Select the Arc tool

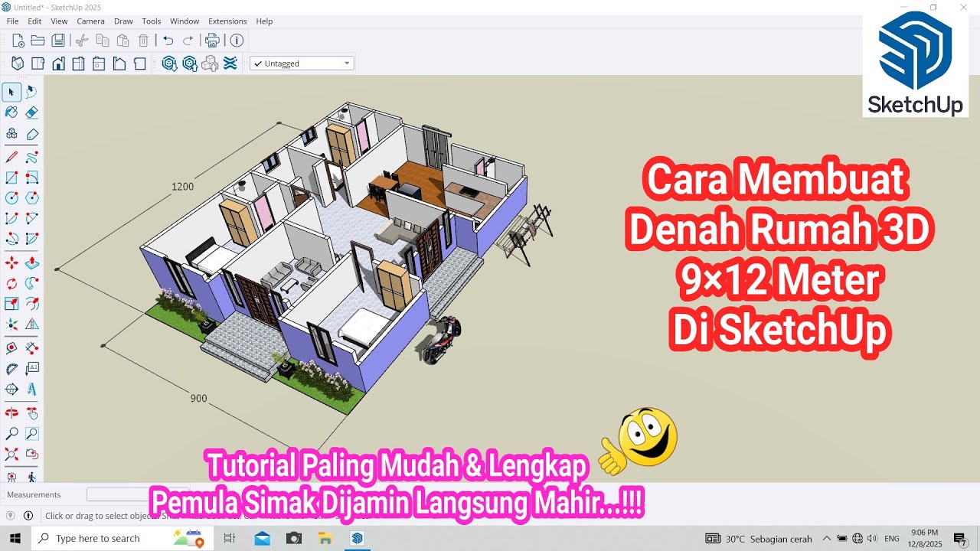[x=11, y=218]
